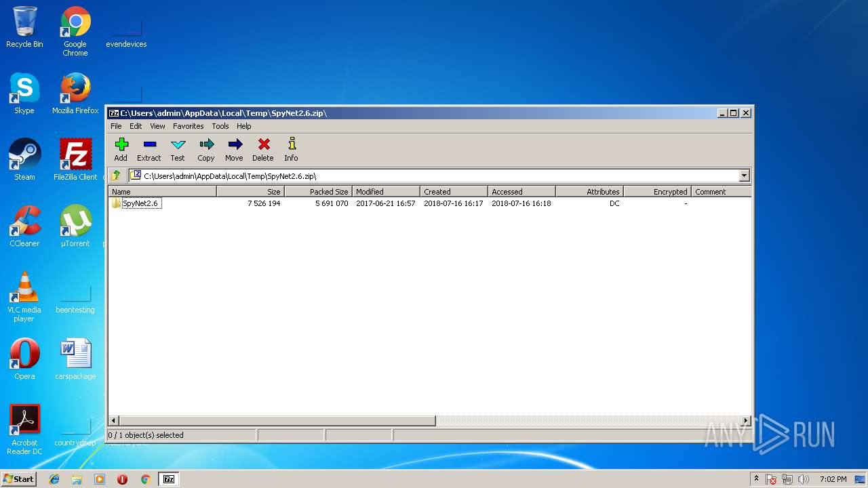The width and height of the screenshot is (868, 488).
Task: Select the Acrobat Reader DC shortcut
Action: (x=24, y=430)
